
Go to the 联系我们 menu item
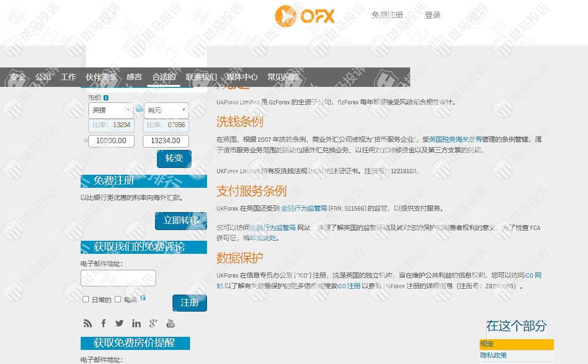pyautogui.click(x=201, y=77)
